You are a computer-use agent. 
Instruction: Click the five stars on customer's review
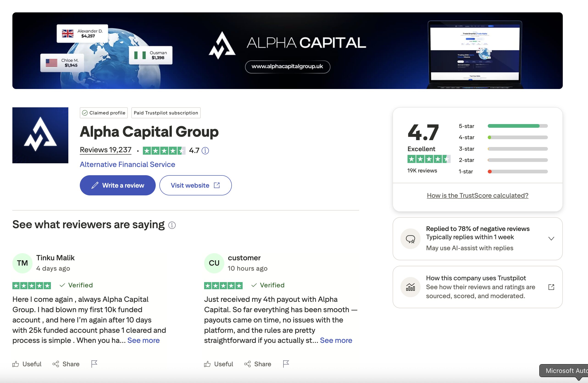pyautogui.click(x=223, y=286)
